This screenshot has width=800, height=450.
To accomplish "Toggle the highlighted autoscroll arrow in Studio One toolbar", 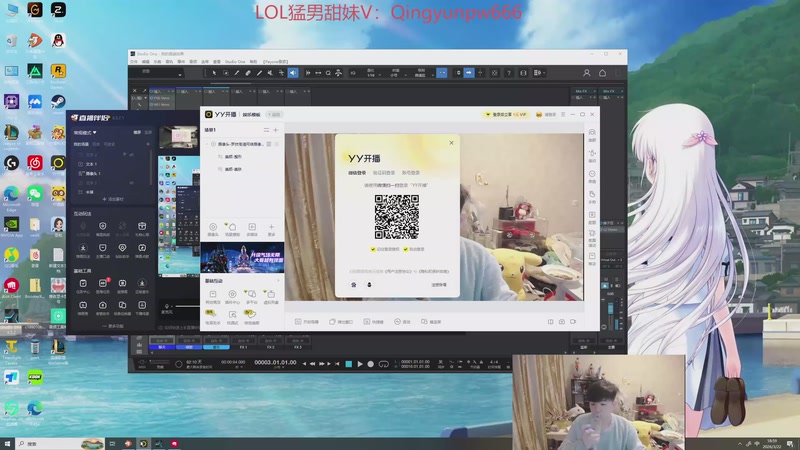I will tap(468, 73).
